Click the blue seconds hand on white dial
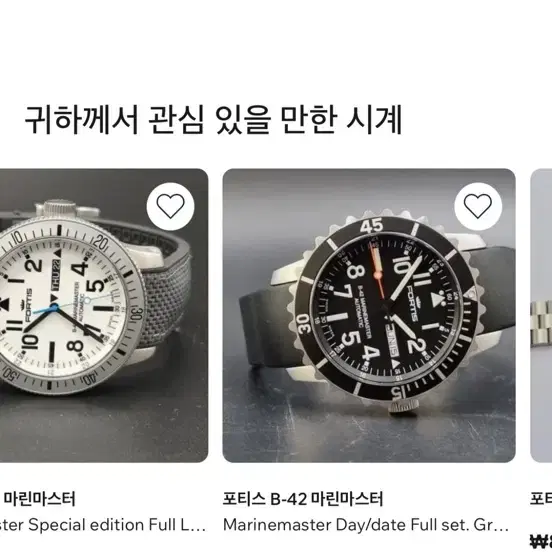The height and width of the screenshot is (552, 552). click(44, 310)
